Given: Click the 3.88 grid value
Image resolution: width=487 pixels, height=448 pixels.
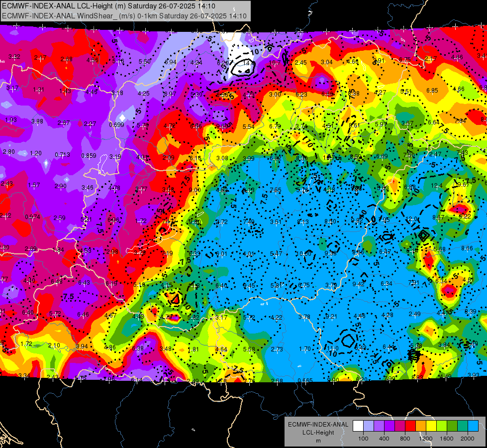Looking at the screenshot, I should point(37,121).
